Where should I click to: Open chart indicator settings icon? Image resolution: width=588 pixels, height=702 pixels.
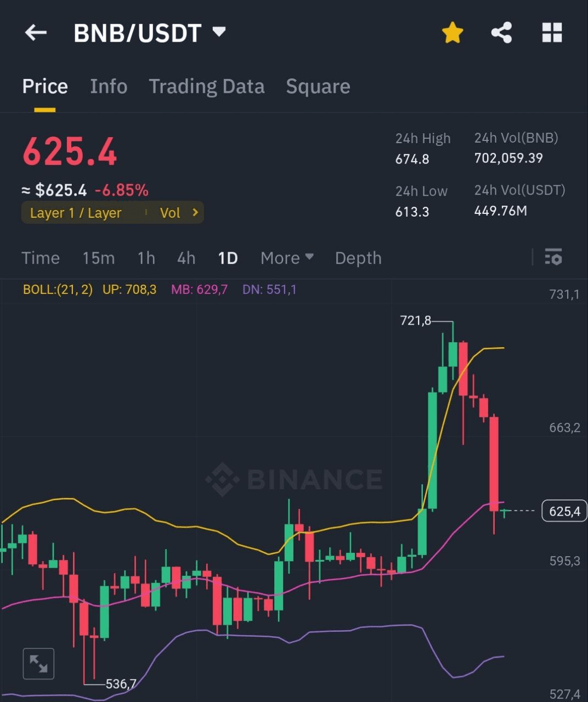coord(553,257)
